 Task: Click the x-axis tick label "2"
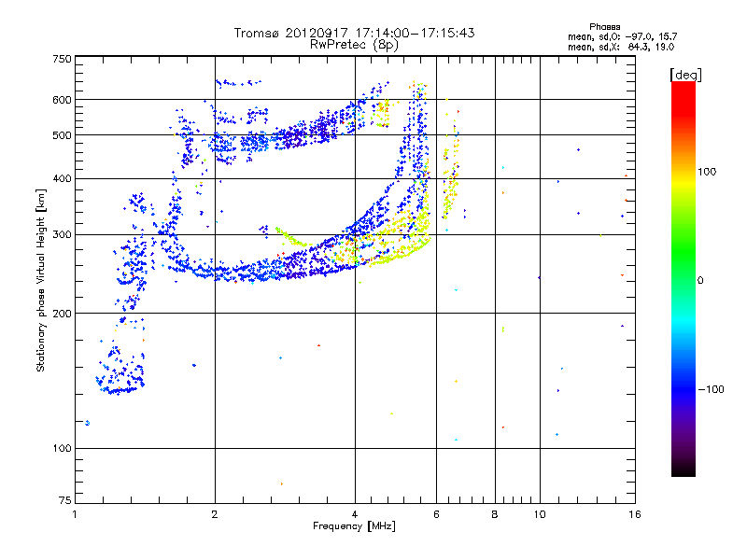point(215,514)
